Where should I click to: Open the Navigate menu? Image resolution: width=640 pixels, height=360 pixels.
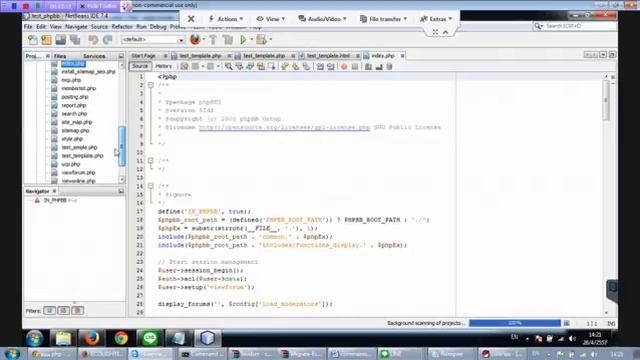coord(76,27)
